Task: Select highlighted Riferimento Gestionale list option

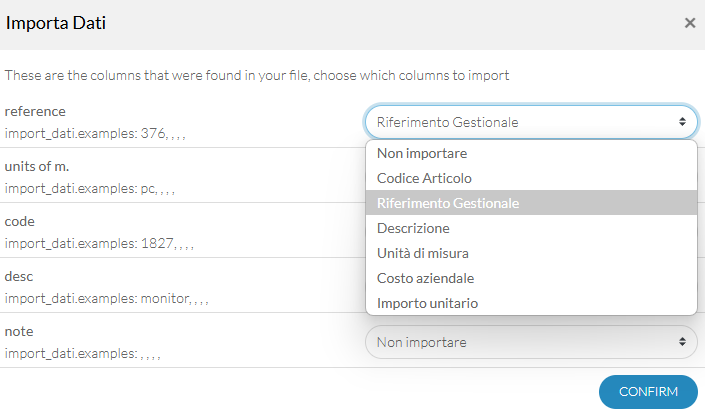Action: 531,203
